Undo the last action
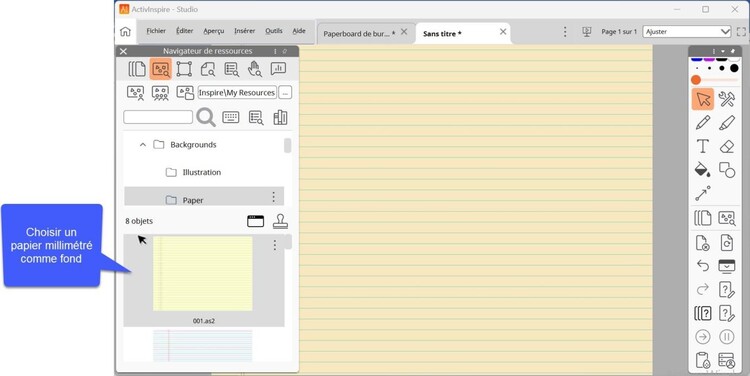This screenshot has height=376, width=750. coord(703,265)
